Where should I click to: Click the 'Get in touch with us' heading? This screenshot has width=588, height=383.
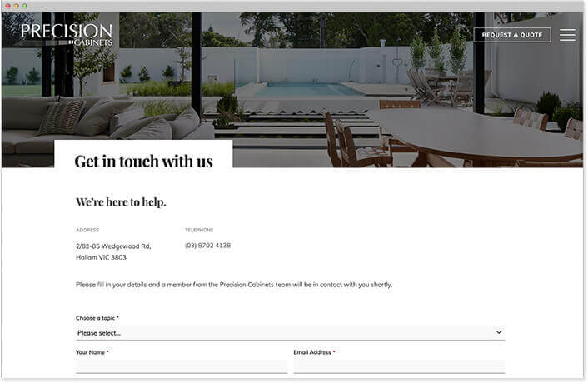(x=143, y=162)
